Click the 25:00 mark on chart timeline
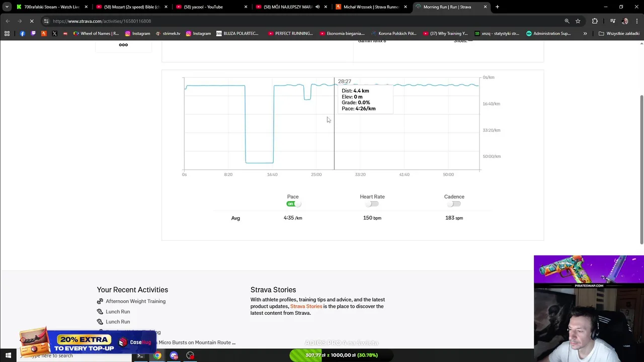 tap(316, 174)
